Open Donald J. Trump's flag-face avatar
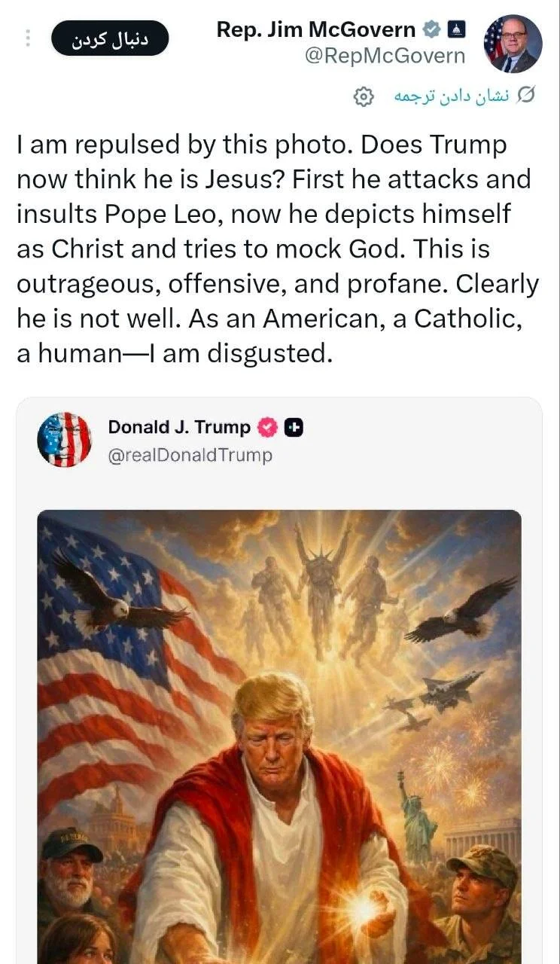This screenshot has width=560, height=964. pyautogui.click(x=64, y=439)
